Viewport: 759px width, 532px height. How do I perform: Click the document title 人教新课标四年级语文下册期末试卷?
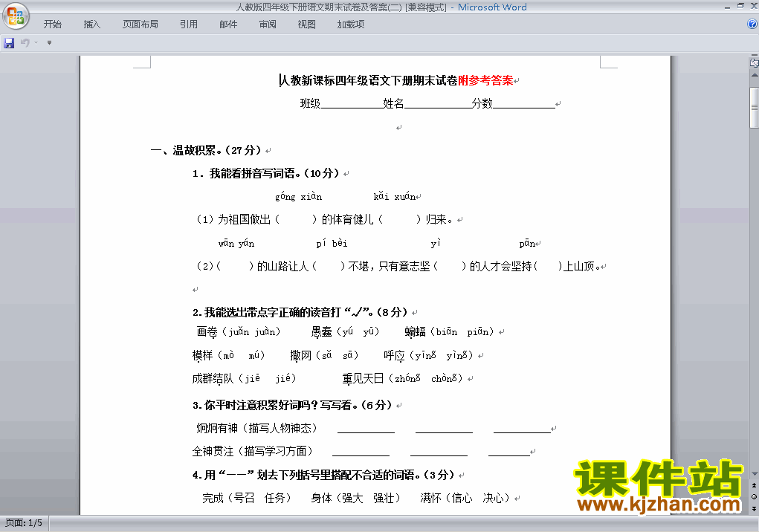coord(369,80)
